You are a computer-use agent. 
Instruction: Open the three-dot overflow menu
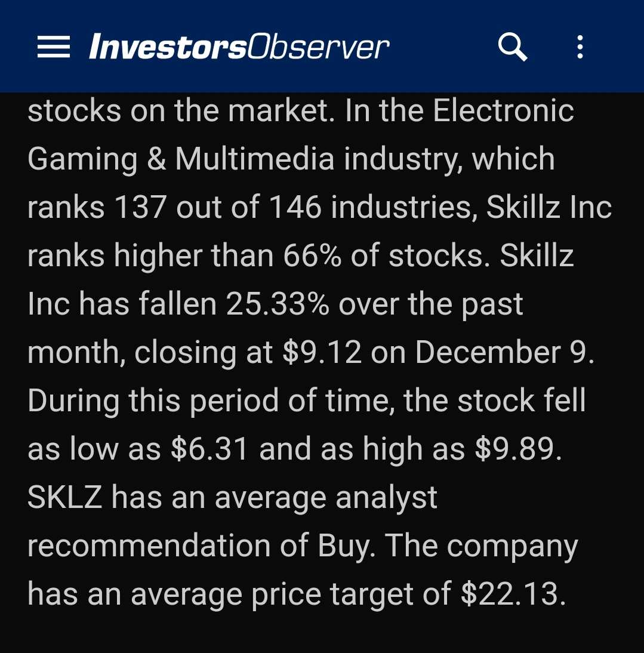pyautogui.click(x=580, y=47)
